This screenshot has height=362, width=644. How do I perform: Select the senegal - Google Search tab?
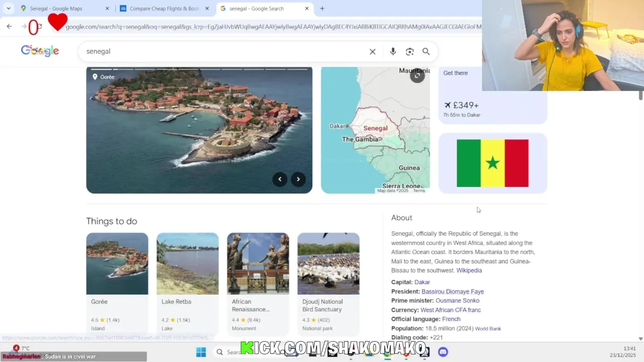point(265,9)
